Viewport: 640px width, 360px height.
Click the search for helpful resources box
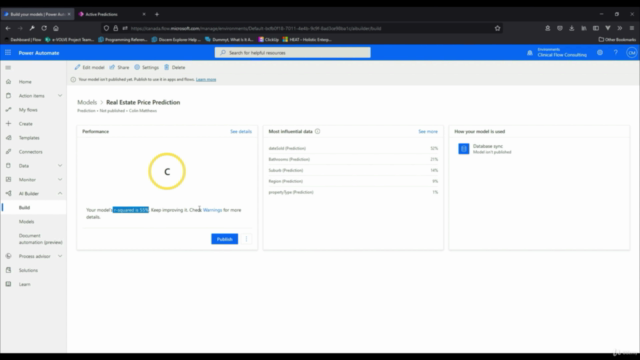tap(293, 53)
